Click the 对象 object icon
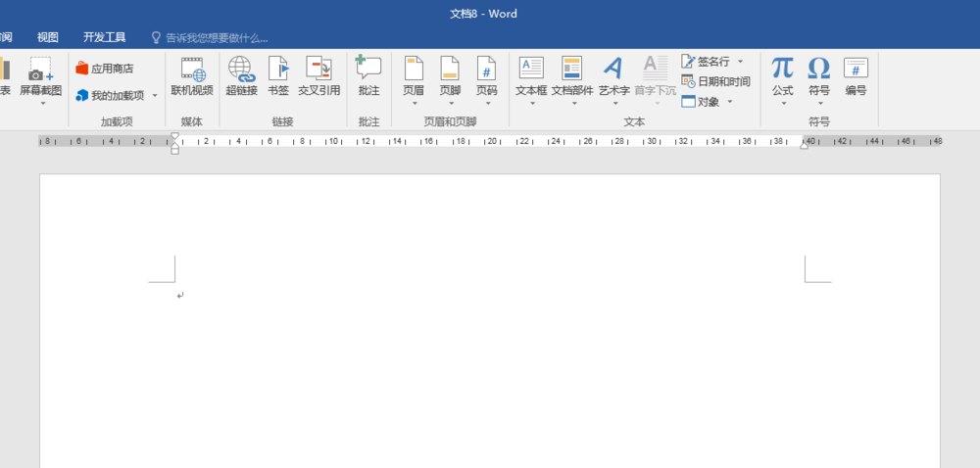The width and height of the screenshot is (980, 468). click(x=688, y=101)
